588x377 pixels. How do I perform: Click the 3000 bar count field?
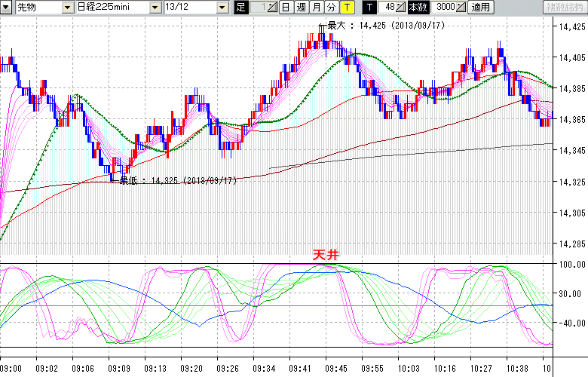pos(445,7)
